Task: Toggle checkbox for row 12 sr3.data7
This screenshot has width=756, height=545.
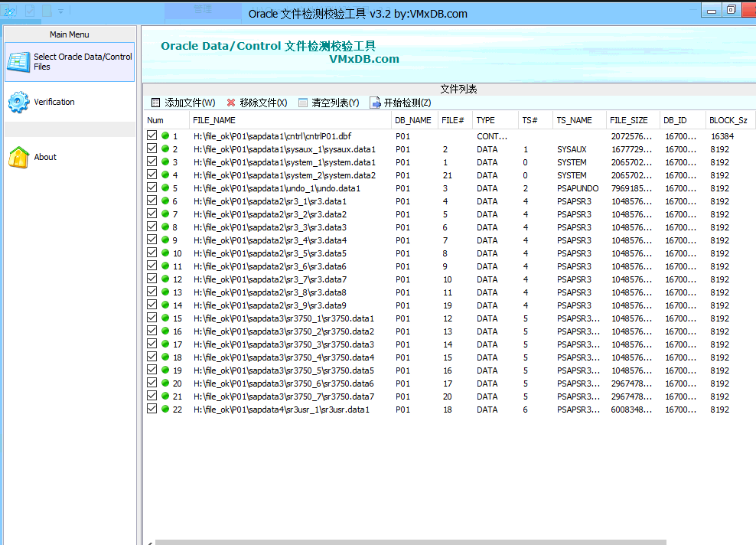Action: (x=152, y=279)
